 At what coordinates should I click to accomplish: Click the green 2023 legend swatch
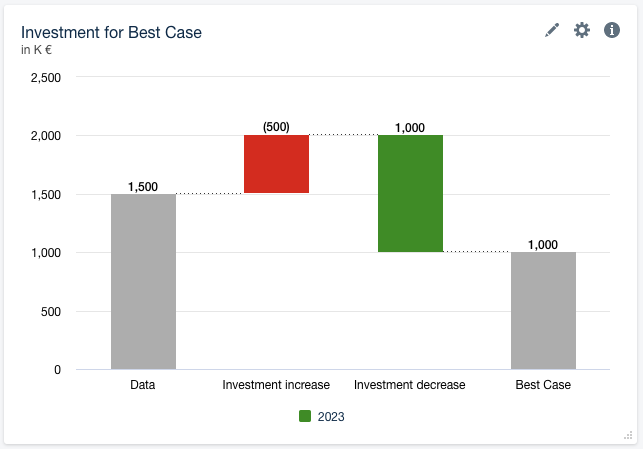point(305,416)
